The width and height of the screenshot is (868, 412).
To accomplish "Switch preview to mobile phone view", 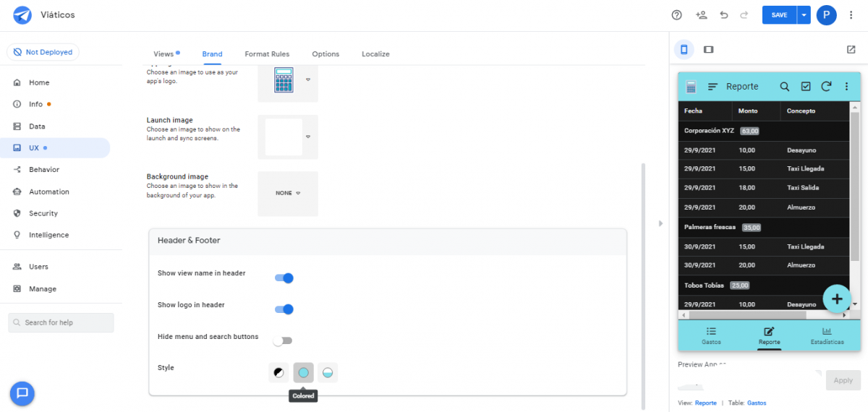I will [x=684, y=50].
